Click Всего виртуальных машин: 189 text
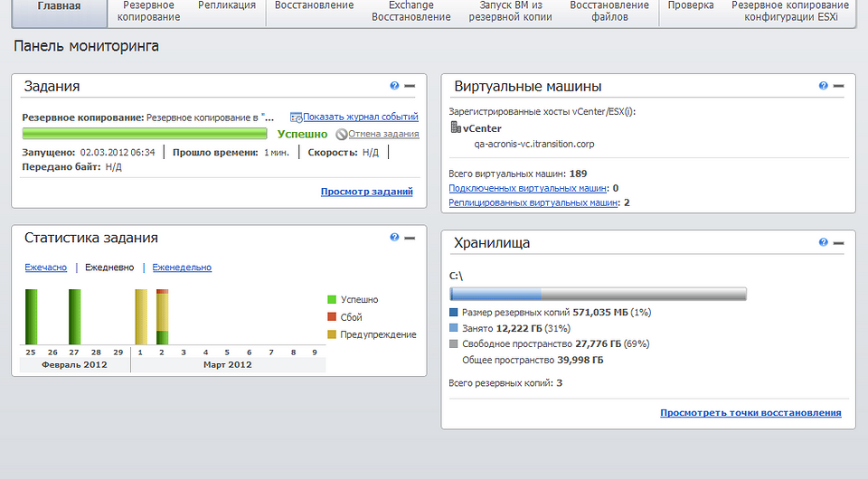 tap(517, 174)
